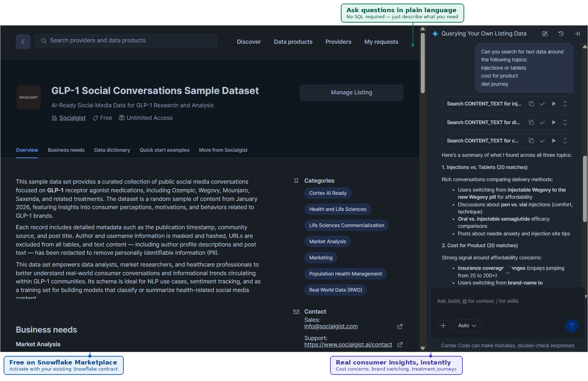Image resolution: width=588 pixels, height=381 pixels.
Task: Open the More from Socialgist tab
Action: [x=223, y=150]
